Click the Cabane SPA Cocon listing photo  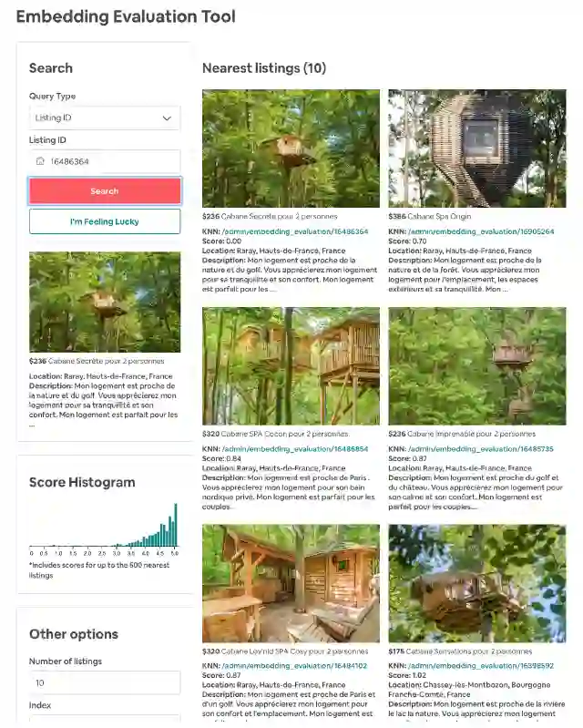pos(291,366)
